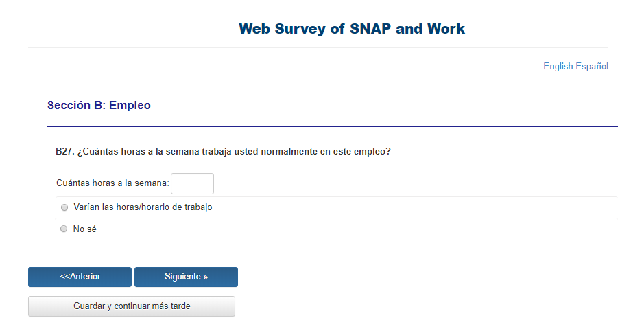Click the 'Varían las horas/horario de trabajo' label text
This screenshot has width=644, height=320.
(x=143, y=207)
